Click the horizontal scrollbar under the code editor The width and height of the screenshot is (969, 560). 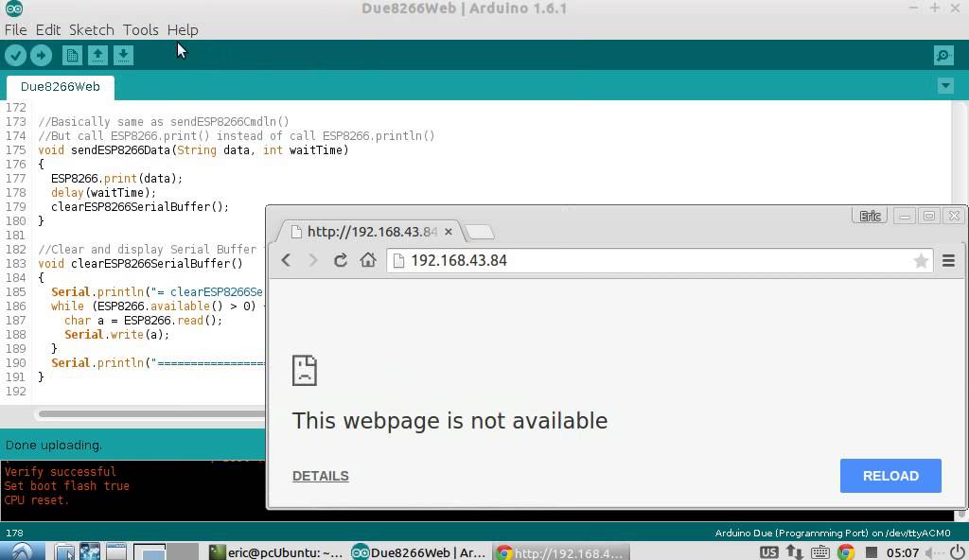151,413
